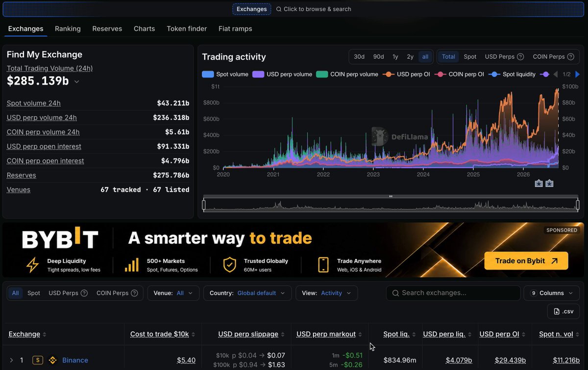
Task: Toggle USD perp OI legend line
Action: (x=406, y=74)
